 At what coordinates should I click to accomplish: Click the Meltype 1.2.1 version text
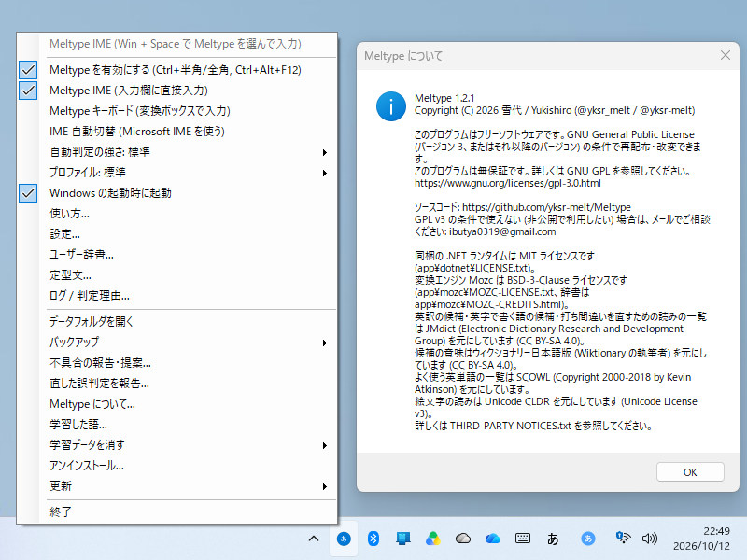[x=444, y=98]
